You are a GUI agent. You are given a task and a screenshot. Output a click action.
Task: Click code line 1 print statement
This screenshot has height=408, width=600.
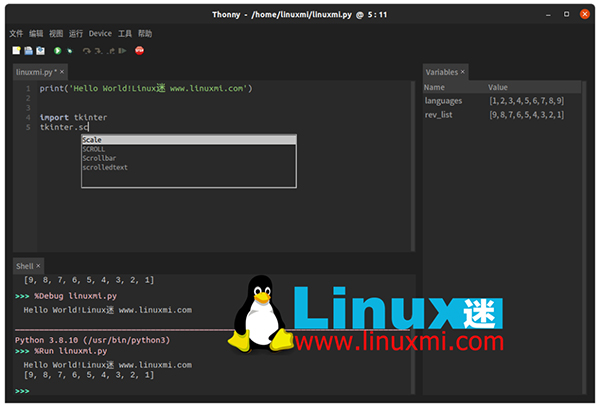(146, 88)
